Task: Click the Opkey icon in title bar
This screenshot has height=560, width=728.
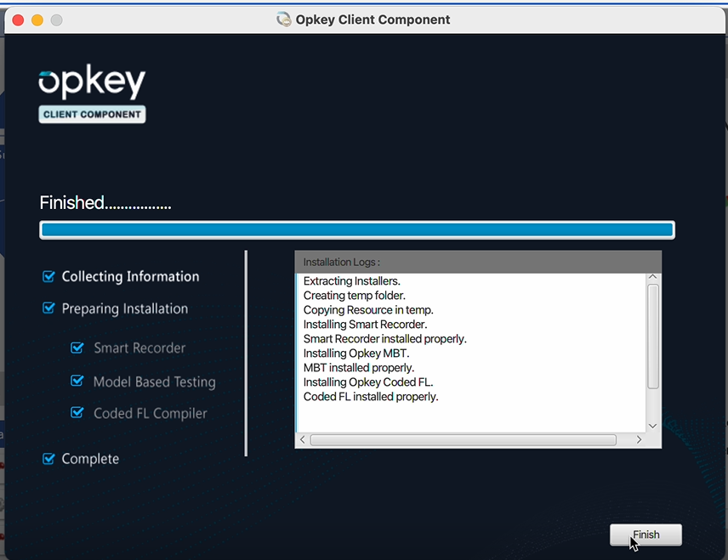Action: point(284,20)
